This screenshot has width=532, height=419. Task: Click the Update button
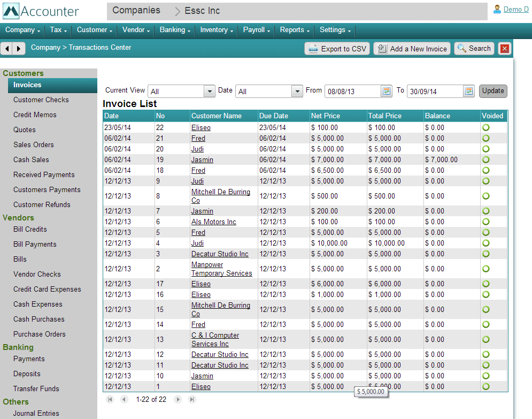click(493, 91)
